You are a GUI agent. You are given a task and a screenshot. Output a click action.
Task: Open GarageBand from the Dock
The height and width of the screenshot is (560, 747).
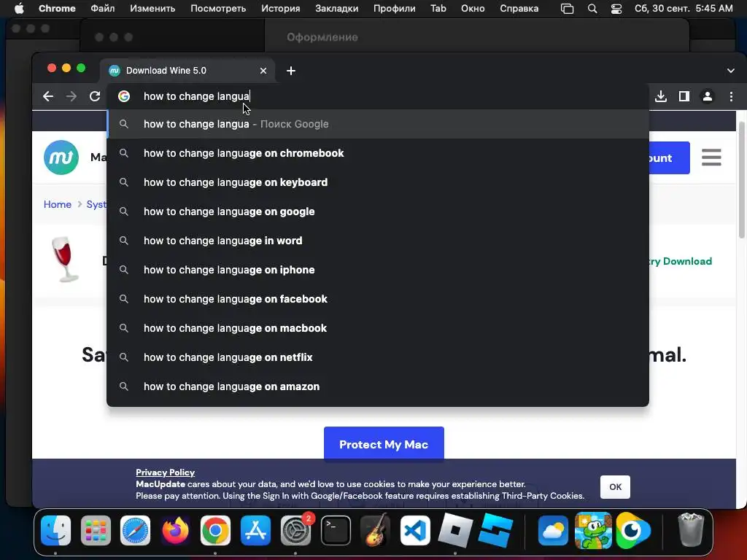click(376, 530)
